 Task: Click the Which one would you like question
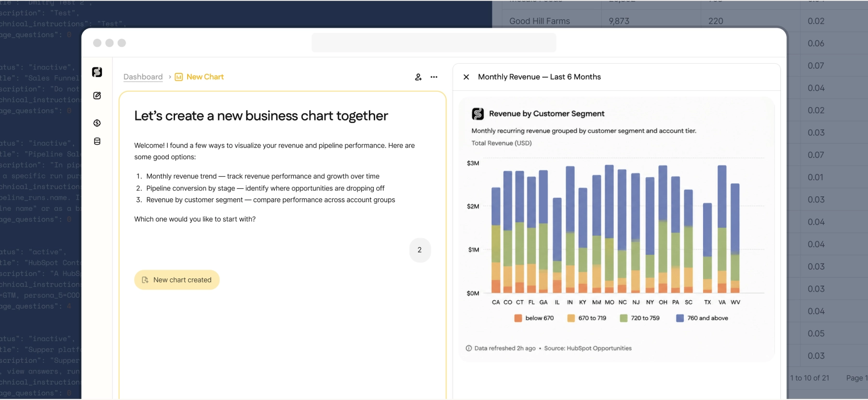(x=195, y=219)
